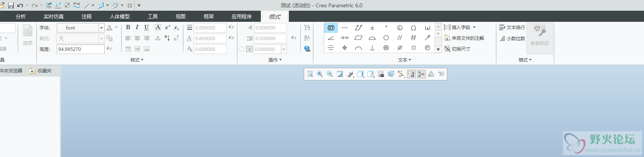Click the 切换尺寸 button
The height and width of the screenshot is (157, 644).
[457, 49]
